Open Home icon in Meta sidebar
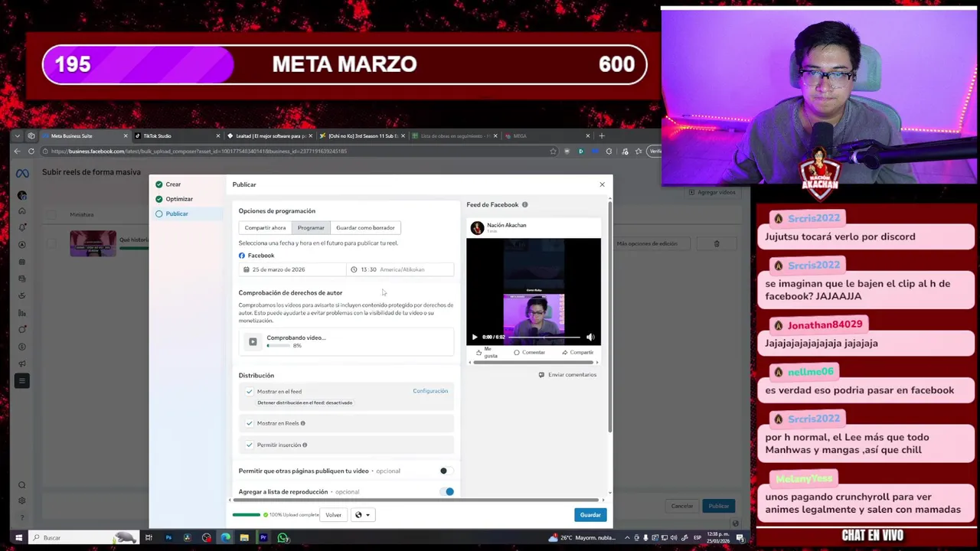Viewport: 980px width, 551px height. [22, 210]
